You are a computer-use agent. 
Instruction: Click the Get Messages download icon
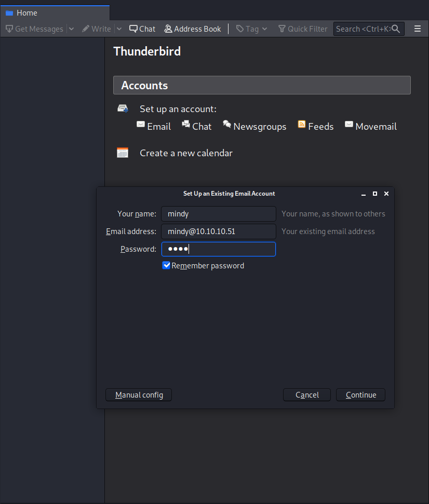pos(9,29)
